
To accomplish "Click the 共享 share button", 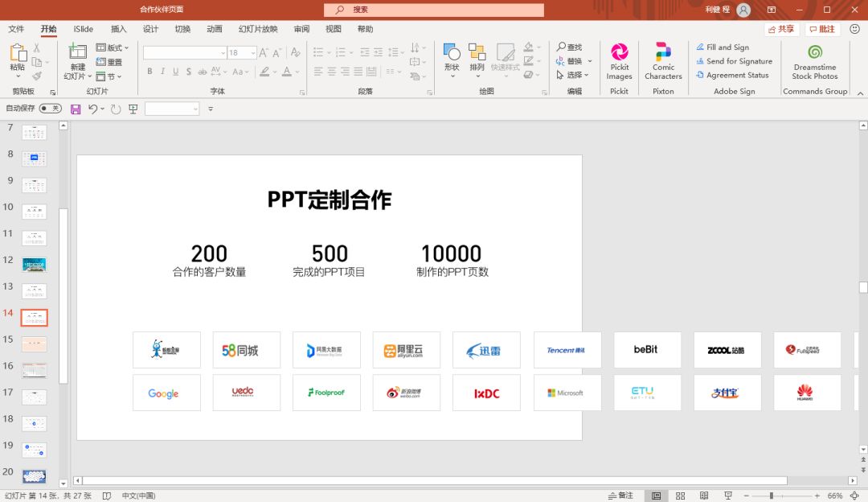I will pyautogui.click(x=781, y=29).
